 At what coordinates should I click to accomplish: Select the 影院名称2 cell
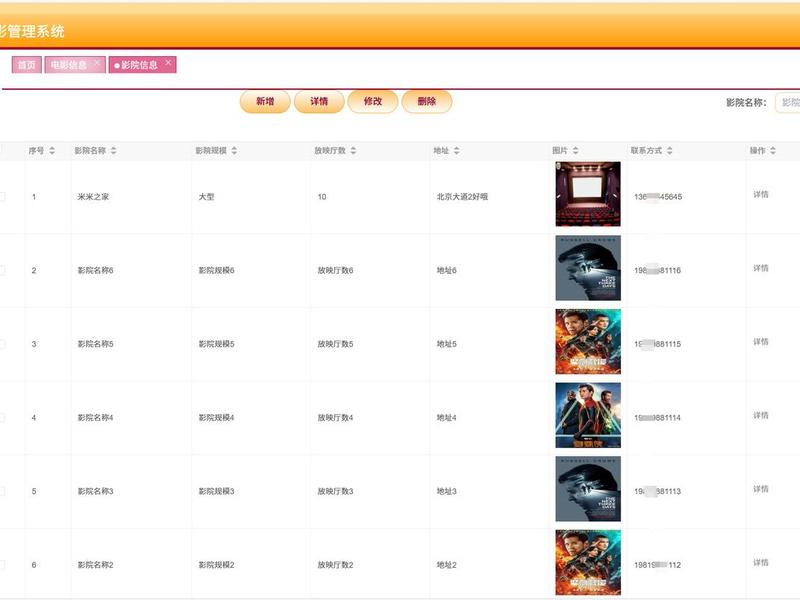pos(95,565)
